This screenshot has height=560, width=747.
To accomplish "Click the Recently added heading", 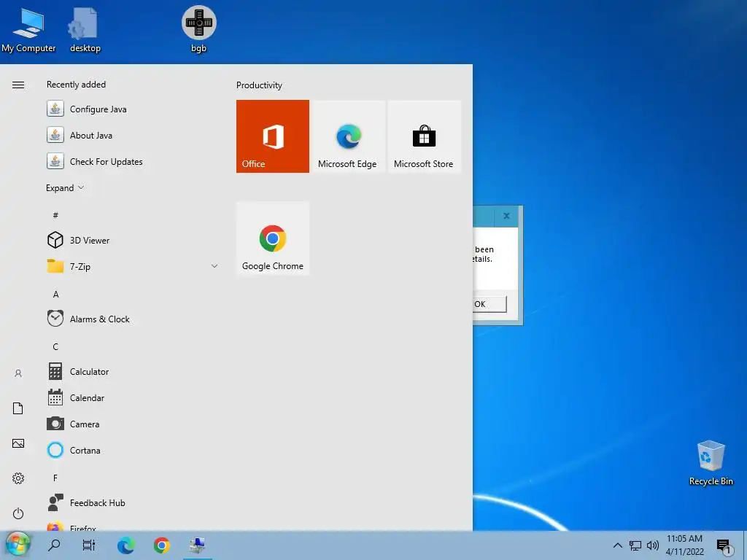I will point(76,85).
